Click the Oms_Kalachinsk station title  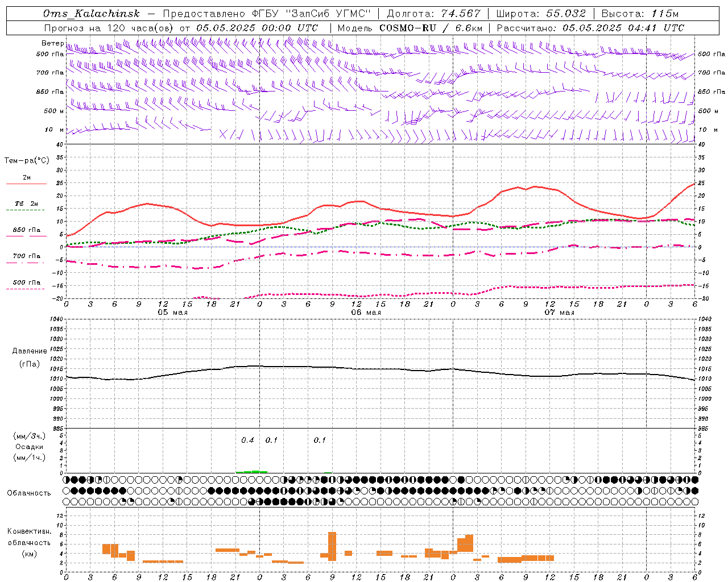point(92,14)
